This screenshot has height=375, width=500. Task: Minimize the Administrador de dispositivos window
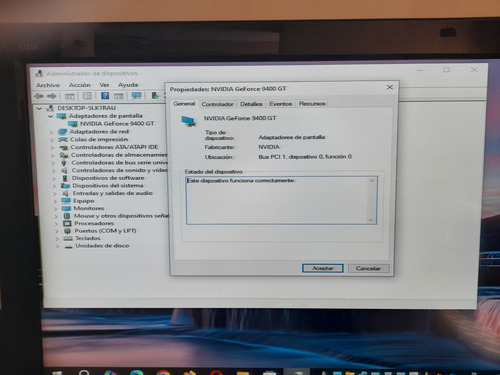pos(420,70)
